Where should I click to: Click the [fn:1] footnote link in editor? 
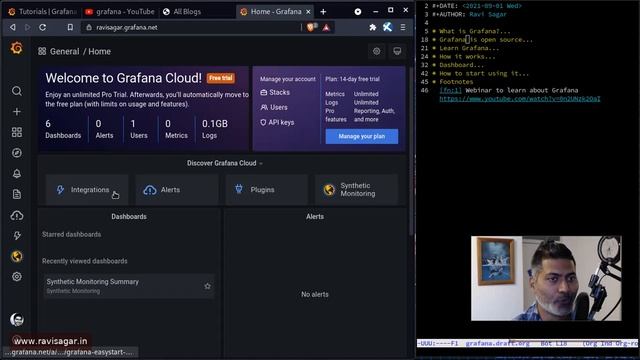coord(450,90)
